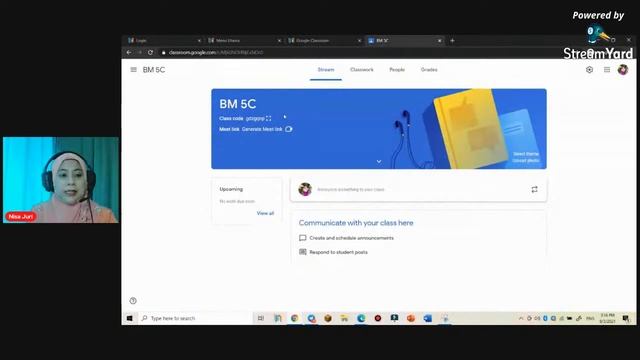Click the taskbar clock and date
The height and width of the screenshot is (360, 640).
pos(607,318)
